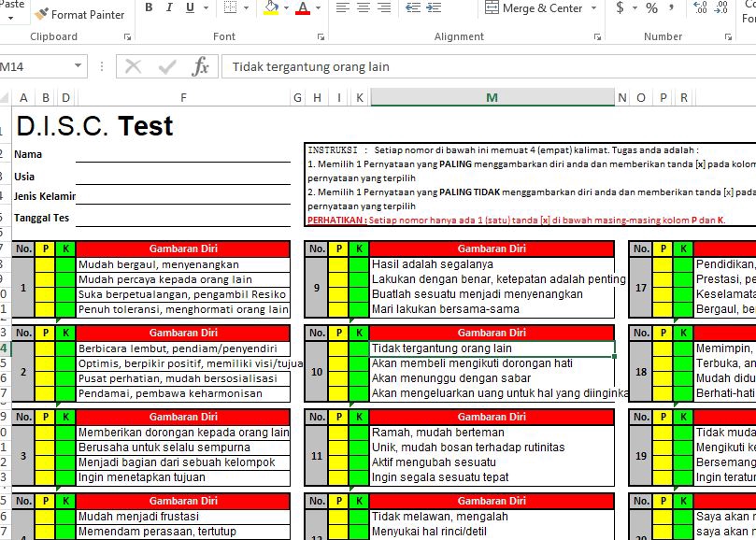Apply red font color

[303, 7]
